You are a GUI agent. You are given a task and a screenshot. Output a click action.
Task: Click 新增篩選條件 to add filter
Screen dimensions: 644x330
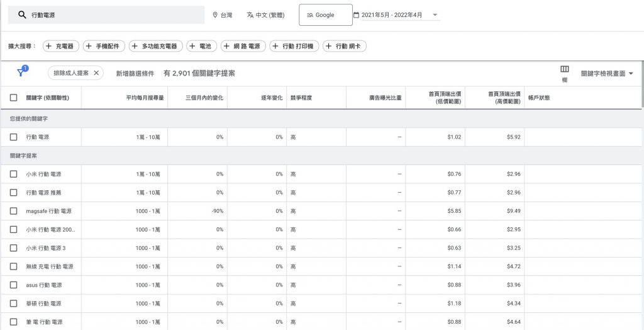135,74
